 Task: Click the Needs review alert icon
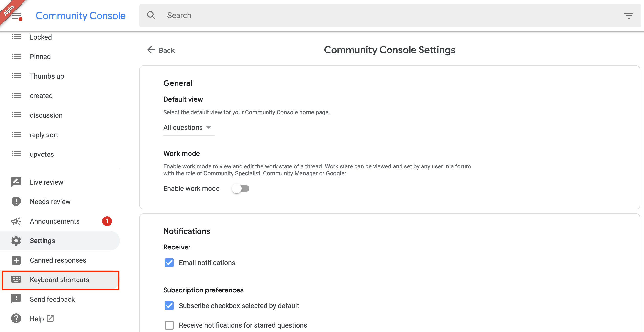[x=16, y=201]
